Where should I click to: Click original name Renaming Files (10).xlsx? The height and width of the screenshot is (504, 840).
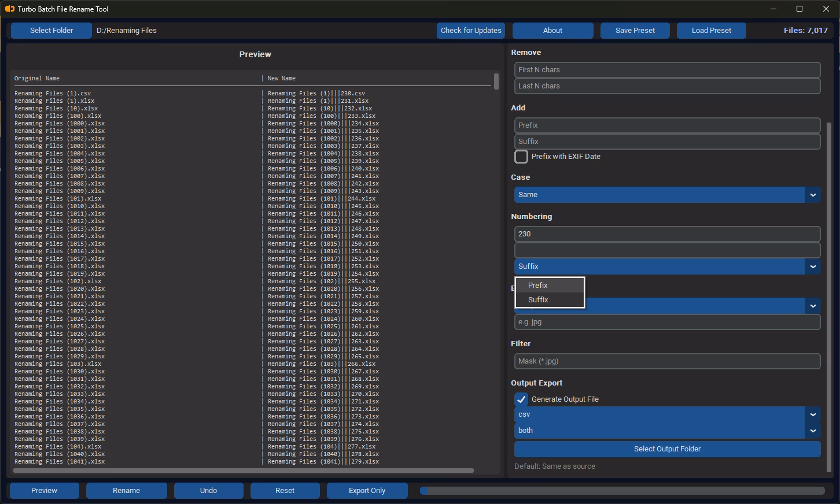[56, 109]
